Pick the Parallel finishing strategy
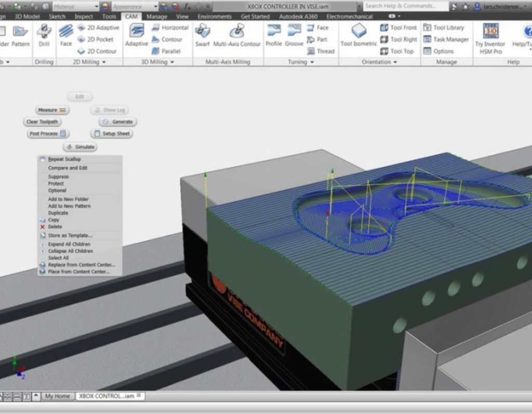This screenshot has width=532, height=414. (x=166, y=51)
